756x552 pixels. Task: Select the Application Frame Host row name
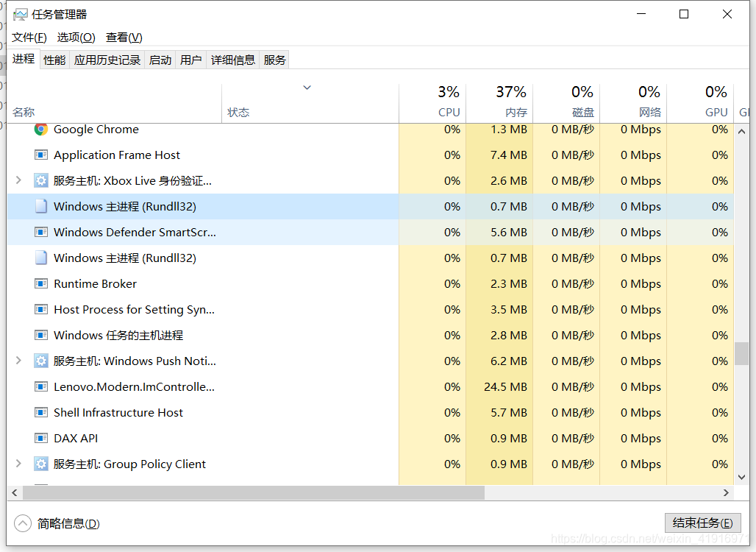click(x=117, y=155)
